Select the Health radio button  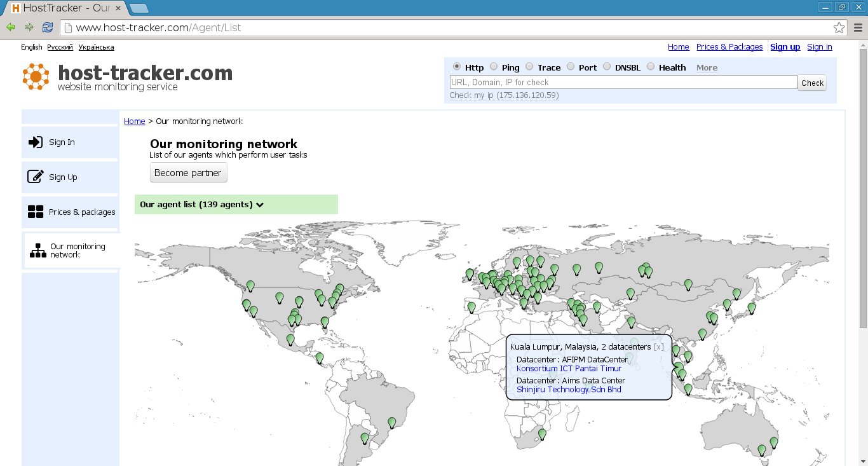point(651,67)
